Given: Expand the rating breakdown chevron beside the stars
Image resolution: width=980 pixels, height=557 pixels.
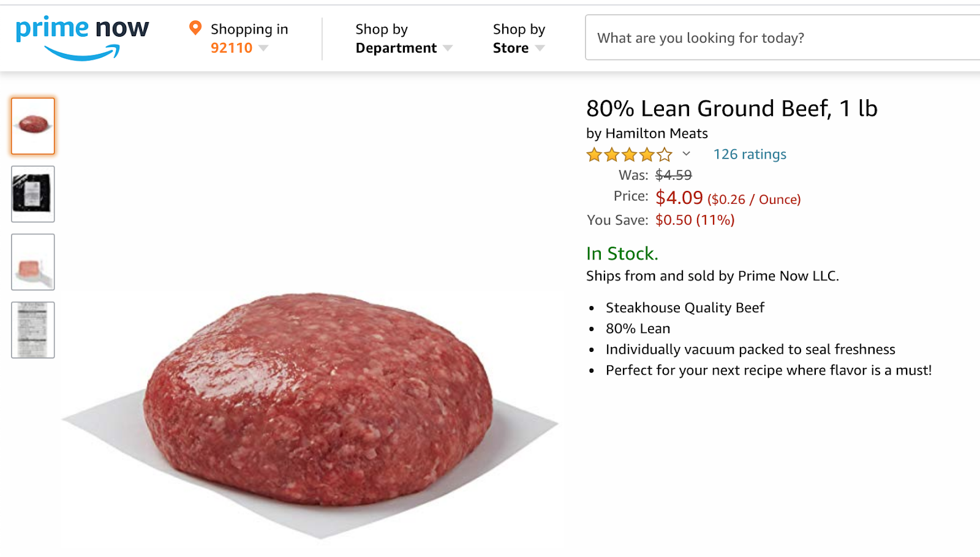Looking at the screenshot, I should [x=687, y=154].
